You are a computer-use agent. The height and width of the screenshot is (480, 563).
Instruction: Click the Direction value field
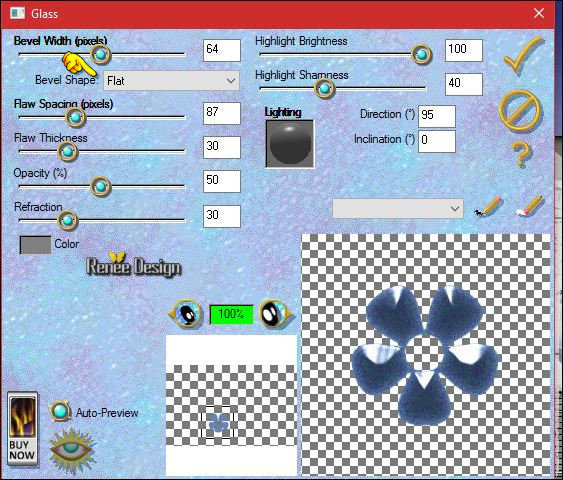(437, 116)
